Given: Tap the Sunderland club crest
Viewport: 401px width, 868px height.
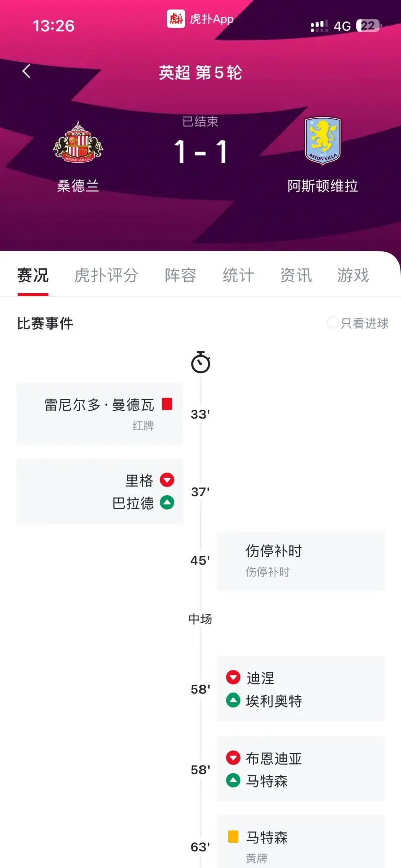Looking at the screenshot, I should click(x=78, y=142).
